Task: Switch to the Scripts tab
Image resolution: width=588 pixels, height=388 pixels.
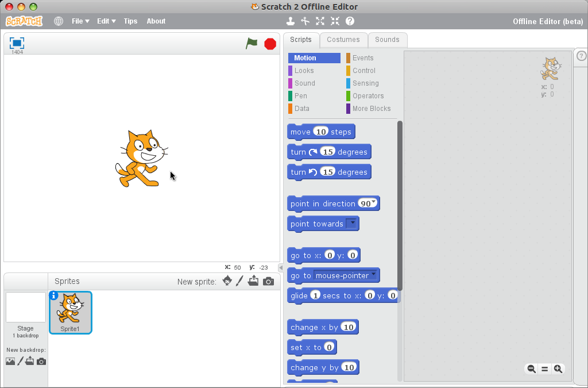Action: click(301, 40)
